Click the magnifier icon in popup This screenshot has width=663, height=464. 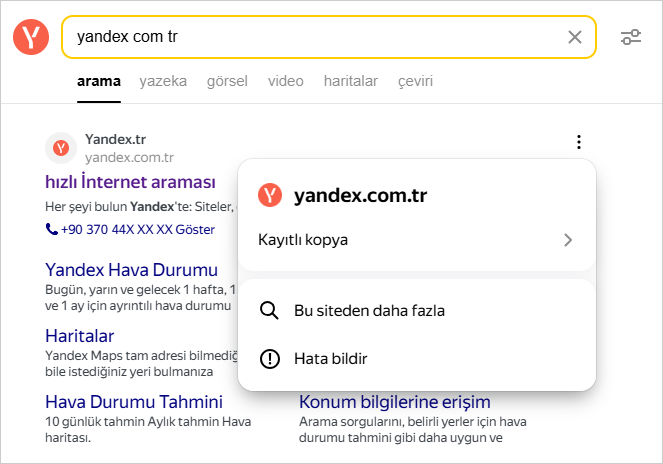coord(268,310)
